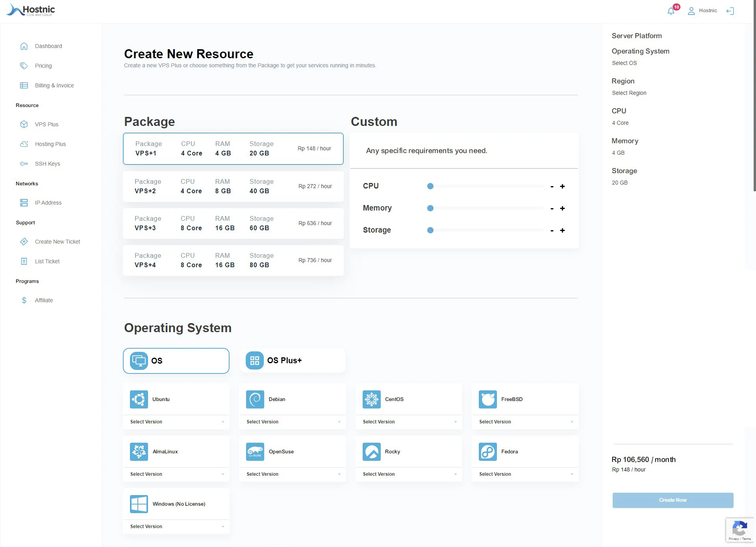Click the page vertical scrollbar
This screenshot has height=547, width=756.
click(754, 96)
